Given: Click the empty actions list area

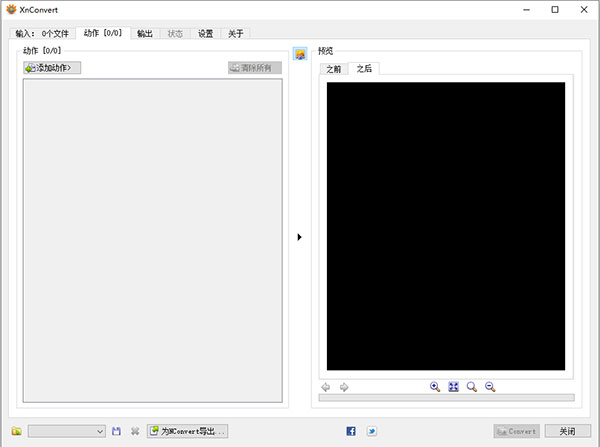Looking at the screenshot, I should [x=153, y=241].
